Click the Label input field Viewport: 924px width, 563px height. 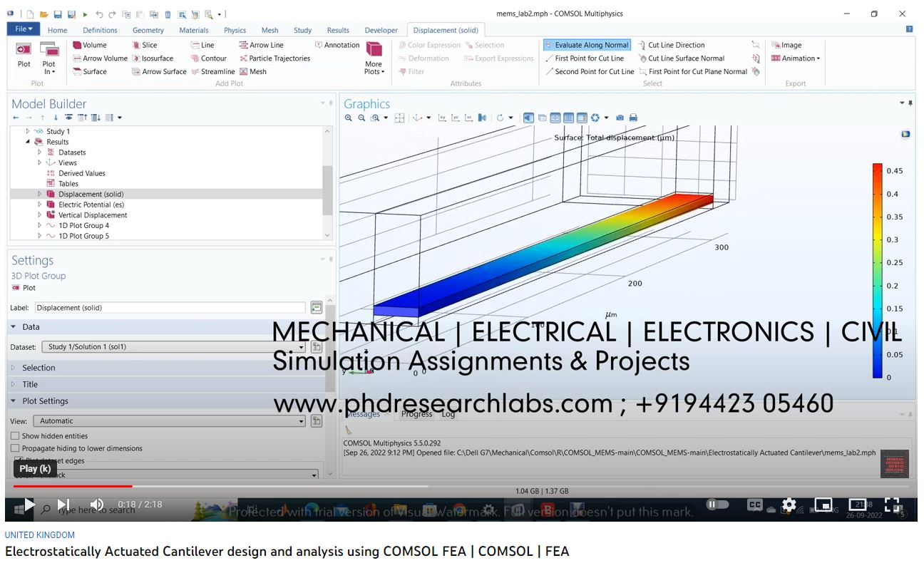click(x=170, y=308)
